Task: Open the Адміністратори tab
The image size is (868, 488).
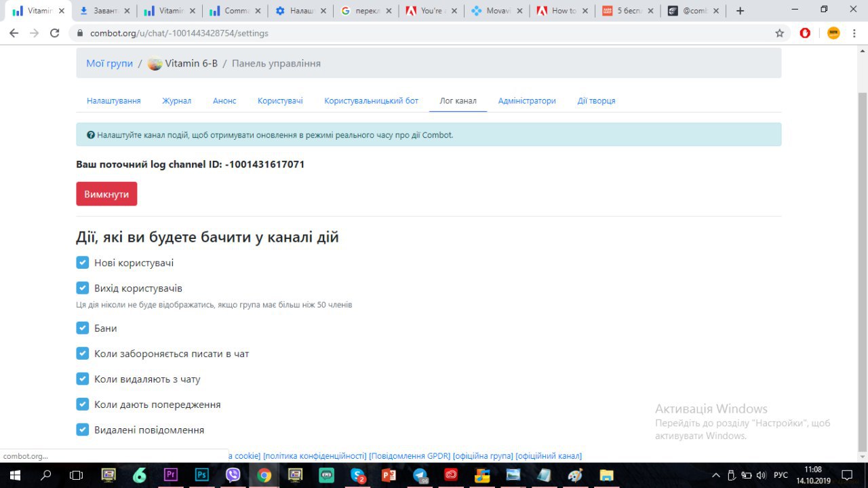Action: point(527,100)
